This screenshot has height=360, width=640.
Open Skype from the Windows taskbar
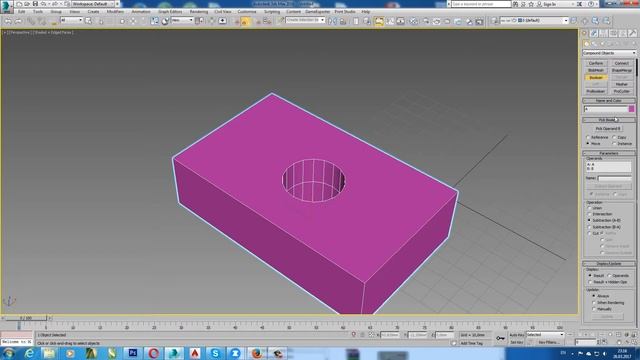[215, 353]
